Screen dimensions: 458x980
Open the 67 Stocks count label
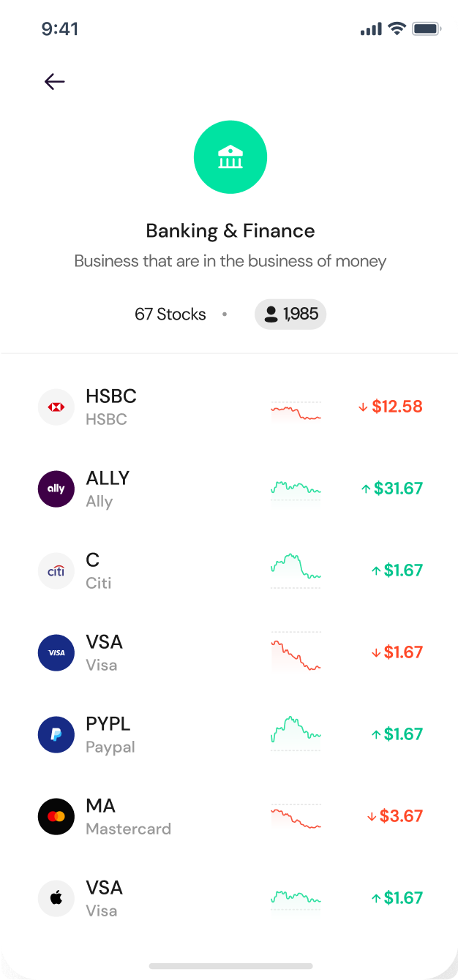coord(170,314)
